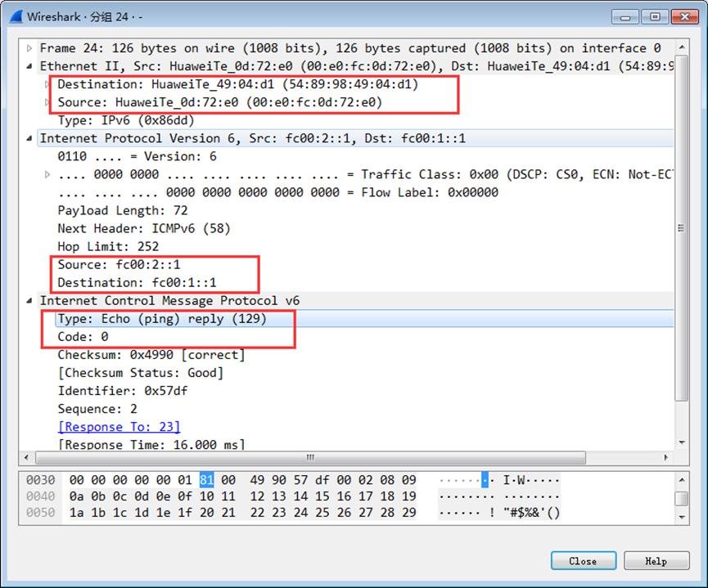Maximize the Wireshark packet window
708x588 pixels.
[655, 17]
